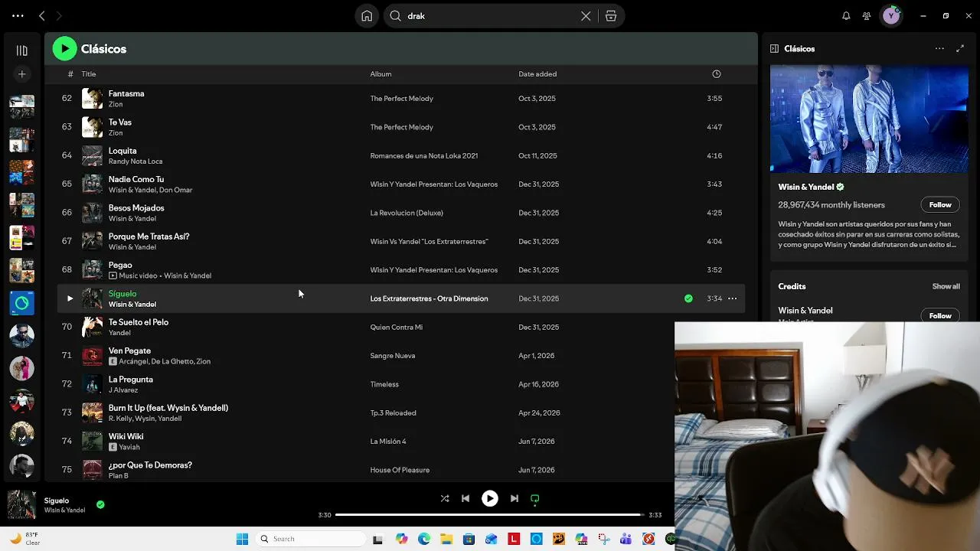Toggle repeat in the player bar
The image size is (980, 551).
coord(535,498)
